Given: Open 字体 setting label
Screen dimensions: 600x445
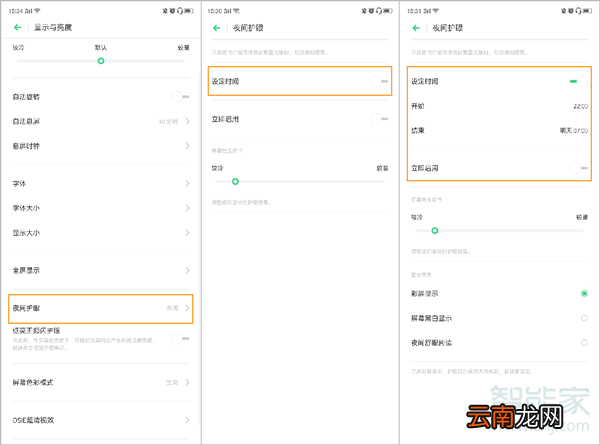Looking at the screenshot, I should pos(19,183).
